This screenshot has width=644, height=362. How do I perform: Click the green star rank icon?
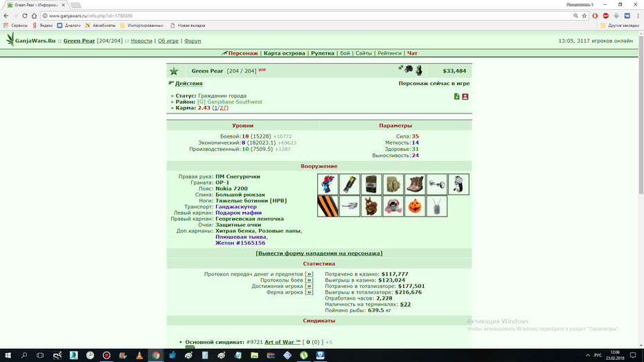coord(174,71)
